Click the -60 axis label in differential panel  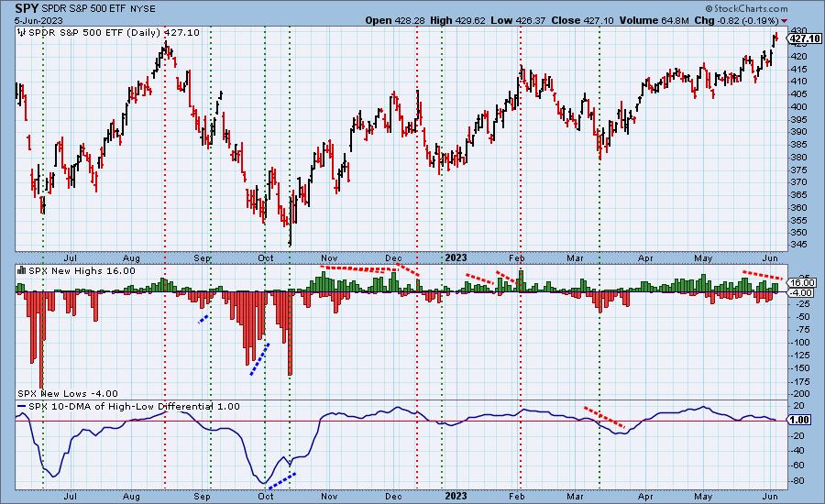(798, 466)
